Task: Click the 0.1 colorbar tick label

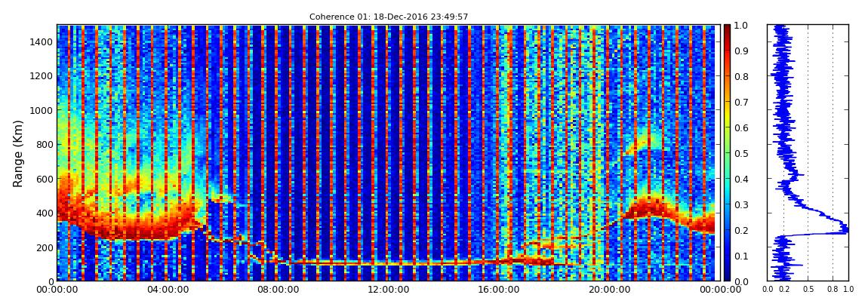Action: [x=741, y=256]
